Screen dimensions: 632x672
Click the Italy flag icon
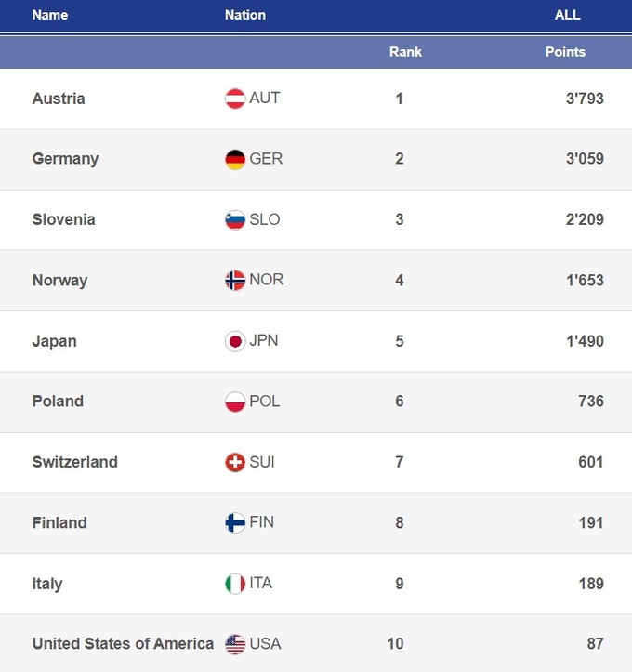[x=235, y=584]
